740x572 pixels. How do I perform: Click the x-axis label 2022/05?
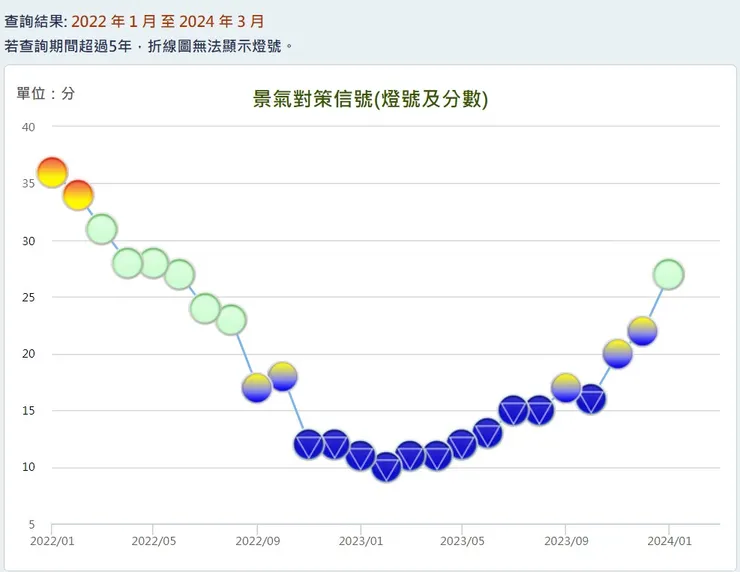pyautogui.click(x=153, y=541)
